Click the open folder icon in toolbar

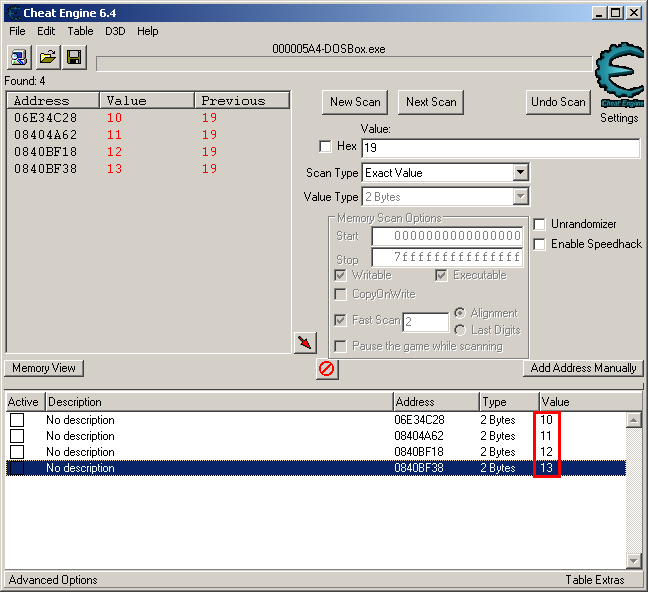tap(47, 57)
